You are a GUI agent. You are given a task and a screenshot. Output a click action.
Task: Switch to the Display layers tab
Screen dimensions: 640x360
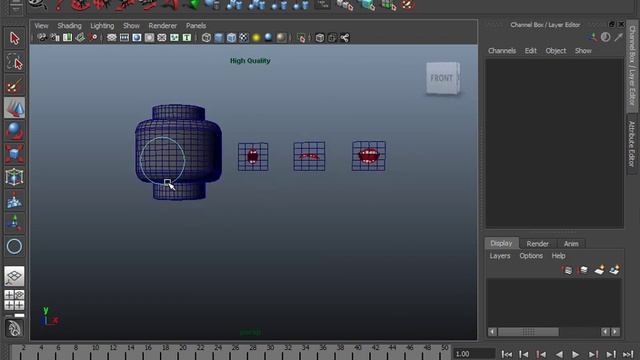tap(501, 243)
